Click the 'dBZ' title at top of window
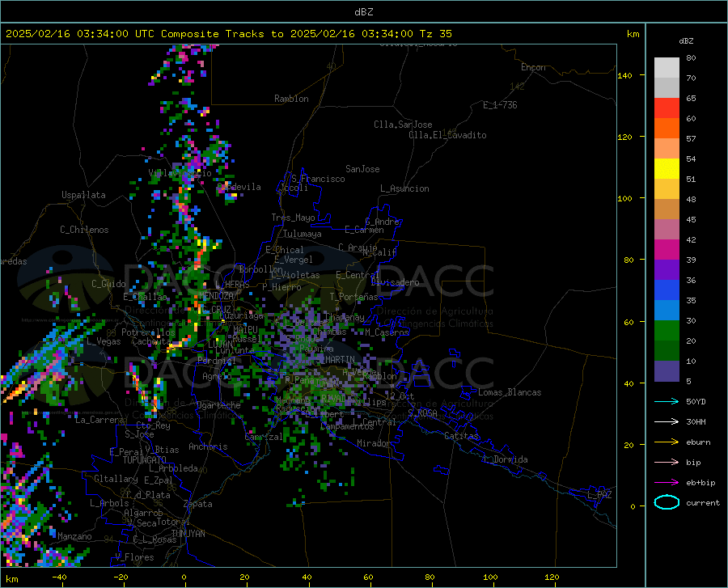This screenshot has height=588, width=728. point(363,12)
